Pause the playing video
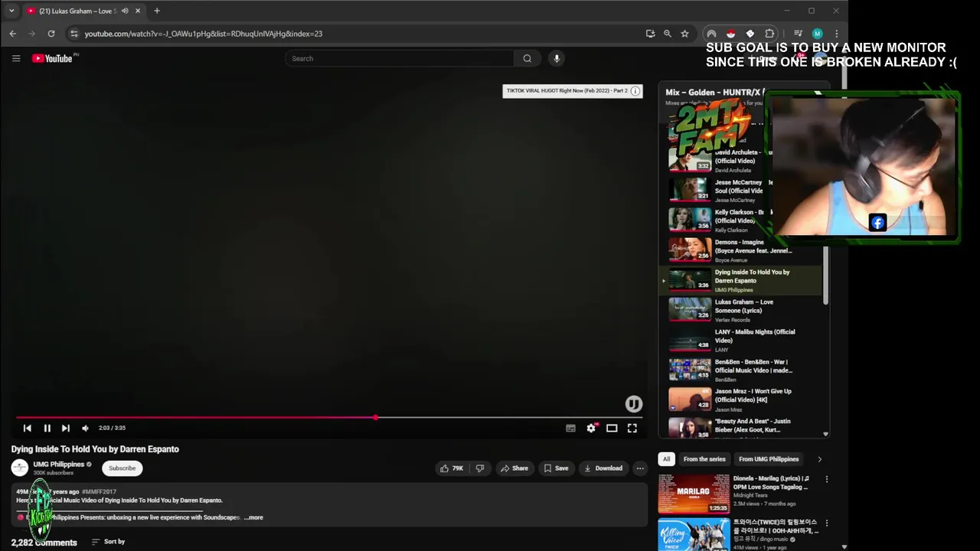This screenshot has width=980, height=551. click(47, 428)
